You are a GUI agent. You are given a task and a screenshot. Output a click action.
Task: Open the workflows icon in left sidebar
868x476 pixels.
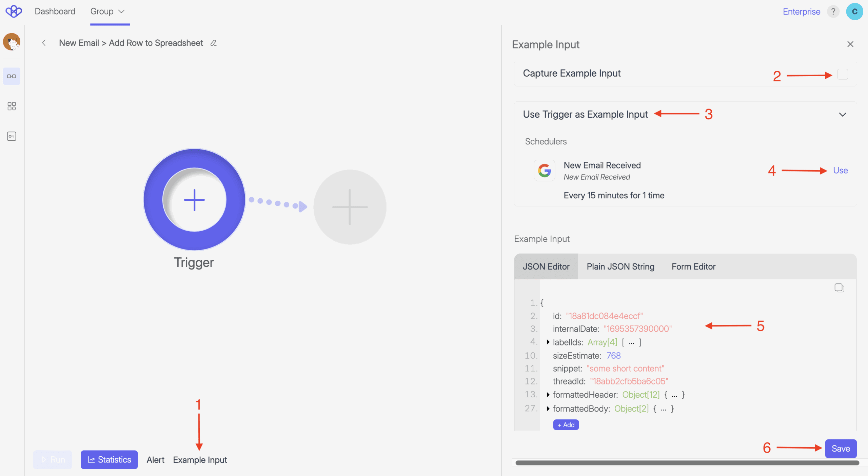pos(12,76)
